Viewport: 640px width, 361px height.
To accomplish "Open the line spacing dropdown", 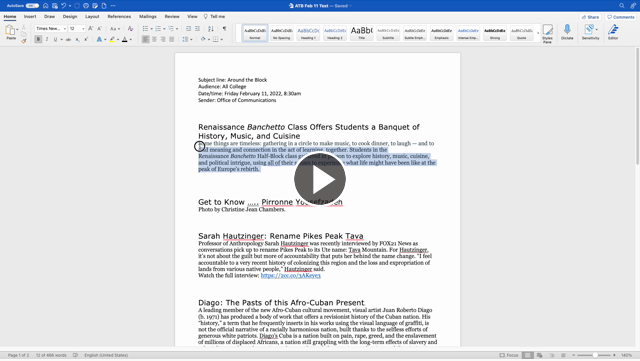I will [187, 40].
